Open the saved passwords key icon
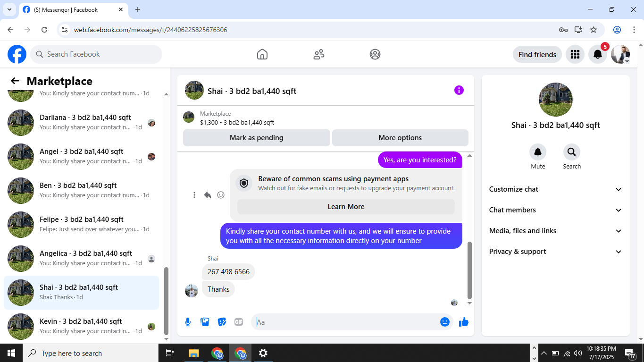Screen dimensions: 644x362 pos(563,30)
